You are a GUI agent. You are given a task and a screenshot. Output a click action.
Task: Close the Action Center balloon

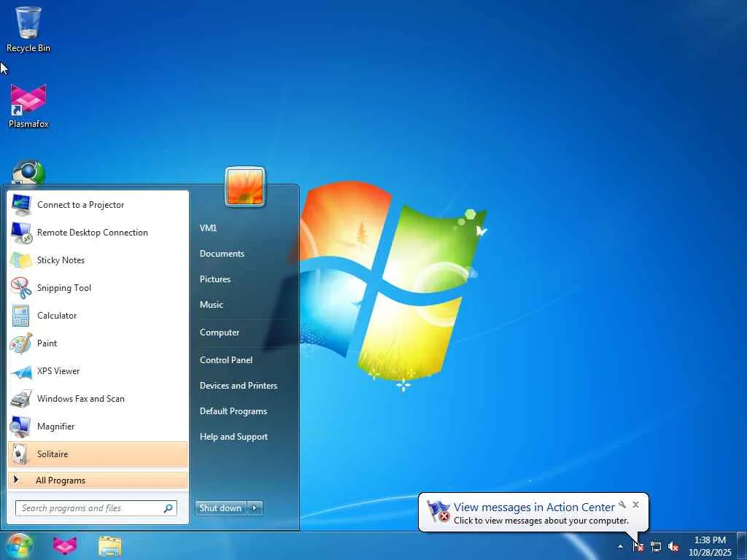point(635,505)
